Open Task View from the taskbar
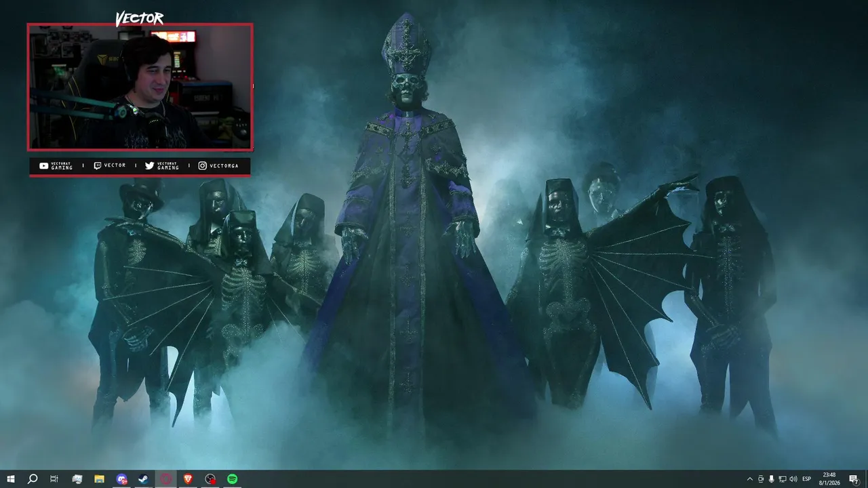Screen dimensions: 868x488 [x=54, y=479]
